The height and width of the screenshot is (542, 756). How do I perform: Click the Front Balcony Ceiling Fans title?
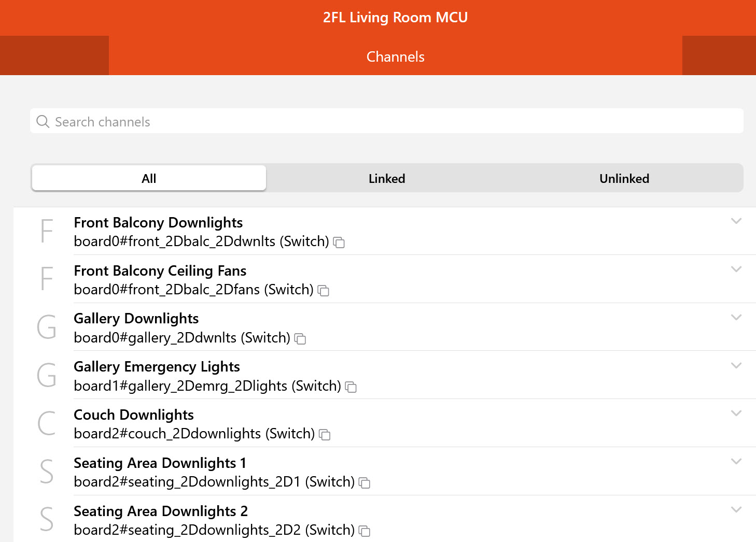(160, 271)
